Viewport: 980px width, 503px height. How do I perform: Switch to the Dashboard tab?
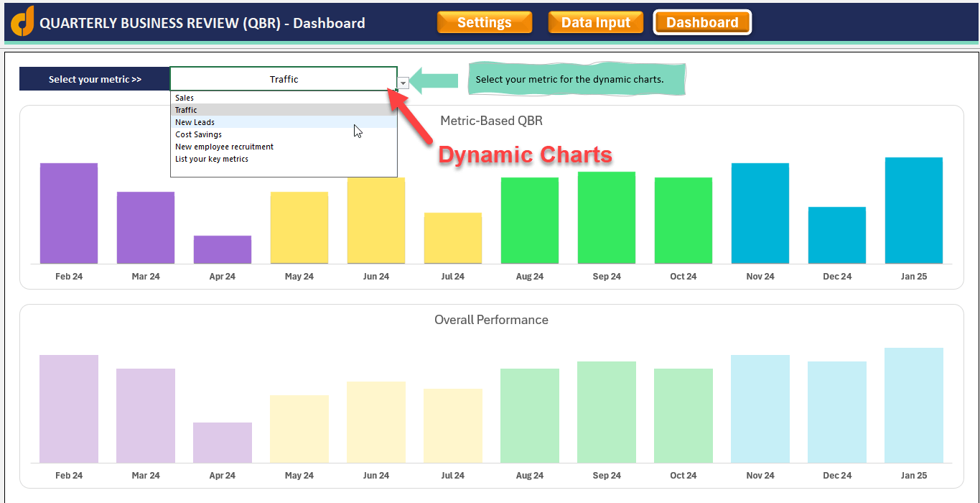point(701,22)
